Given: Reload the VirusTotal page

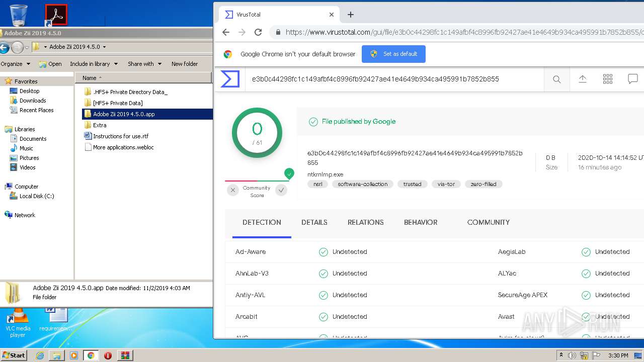Looking at the screenshot, I should point(258,32).
